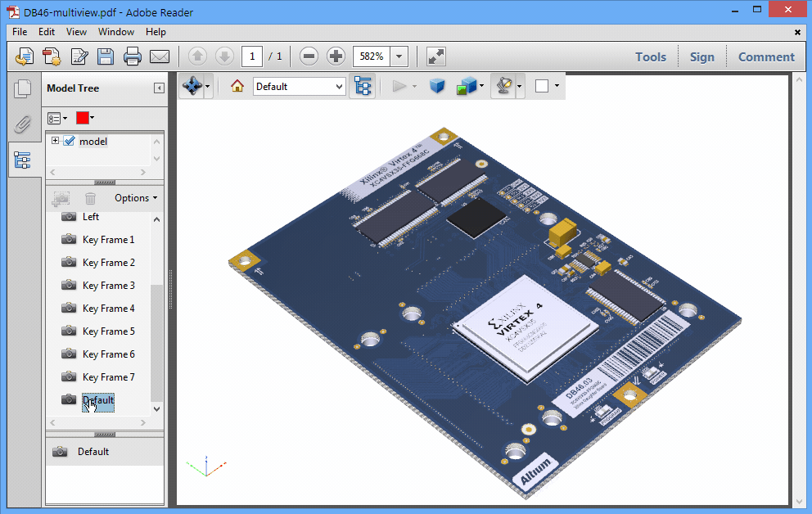Select the 3D Rotate tool
The width and height of the screenshot is (812, 514).
point(192,86)
